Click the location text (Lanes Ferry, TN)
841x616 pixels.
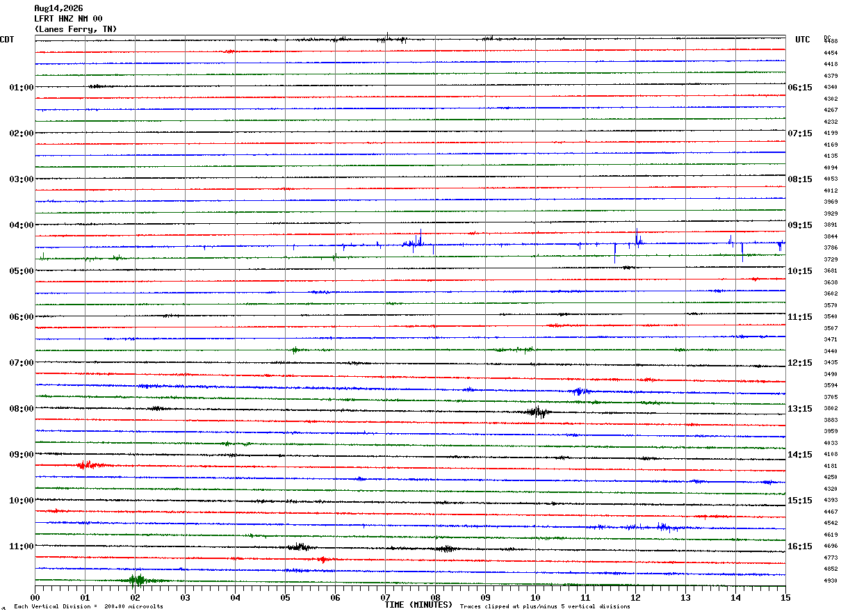pyautogui.click(x=76, y=29)
